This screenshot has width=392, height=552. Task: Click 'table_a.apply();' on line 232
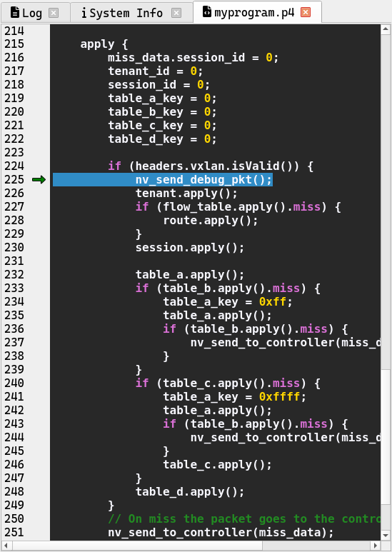(190, 275)
